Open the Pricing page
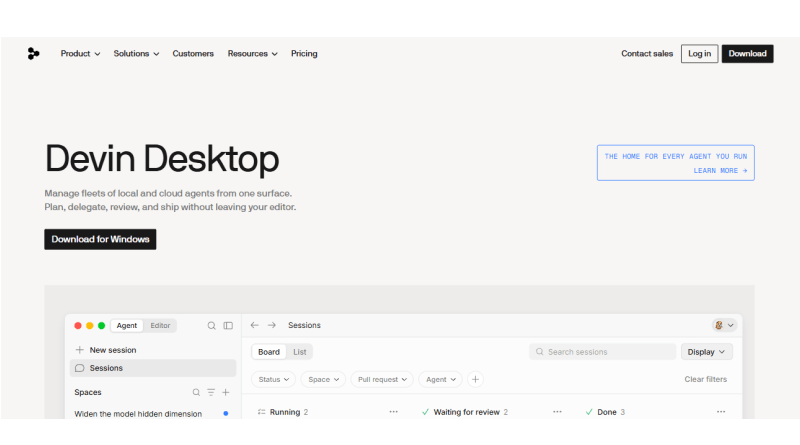This screenshot has height=445, width=800. click(x=304, y=54)
